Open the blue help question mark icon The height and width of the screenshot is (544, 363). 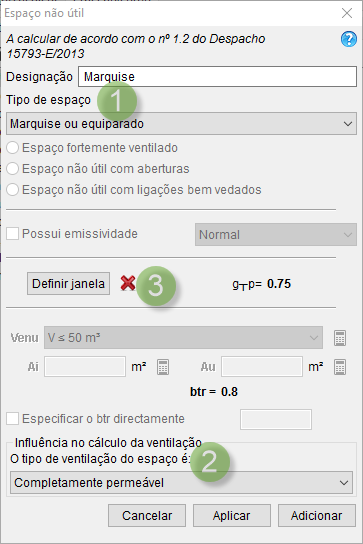tap(348, 39)
